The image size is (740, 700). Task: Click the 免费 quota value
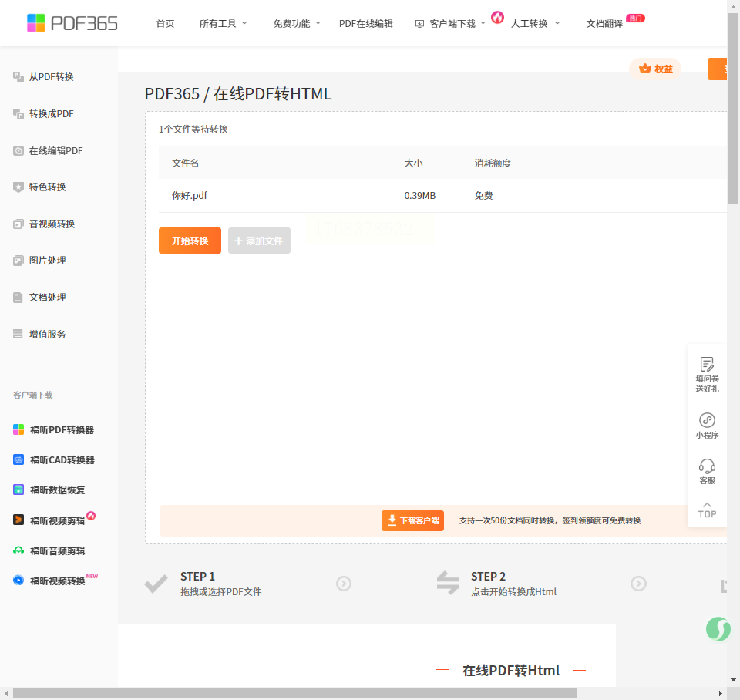click(x=484, y=195)
